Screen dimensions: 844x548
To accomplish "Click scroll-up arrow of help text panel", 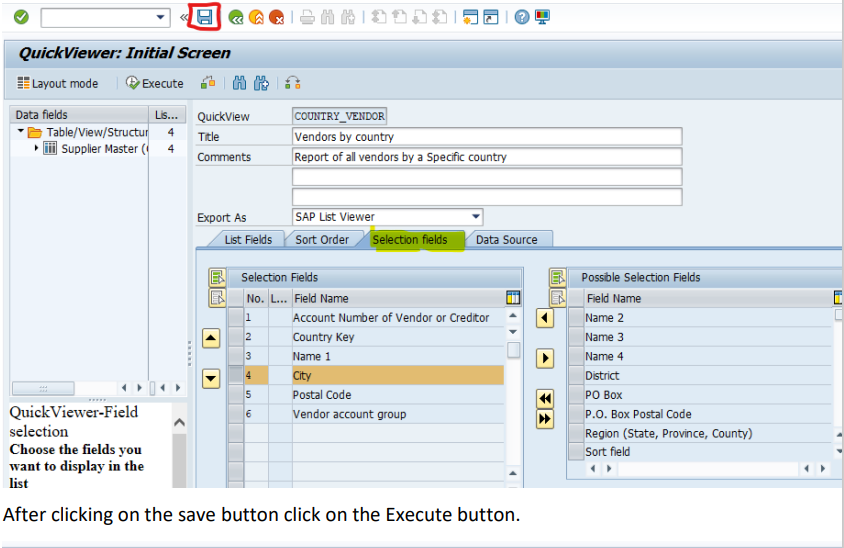I will [180, 423].
